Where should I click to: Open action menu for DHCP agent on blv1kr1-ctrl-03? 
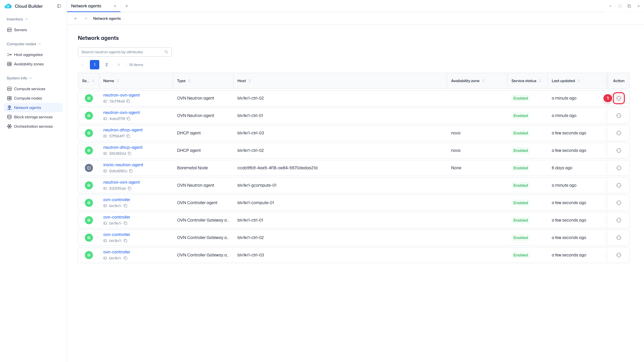[x=619, y=133]
